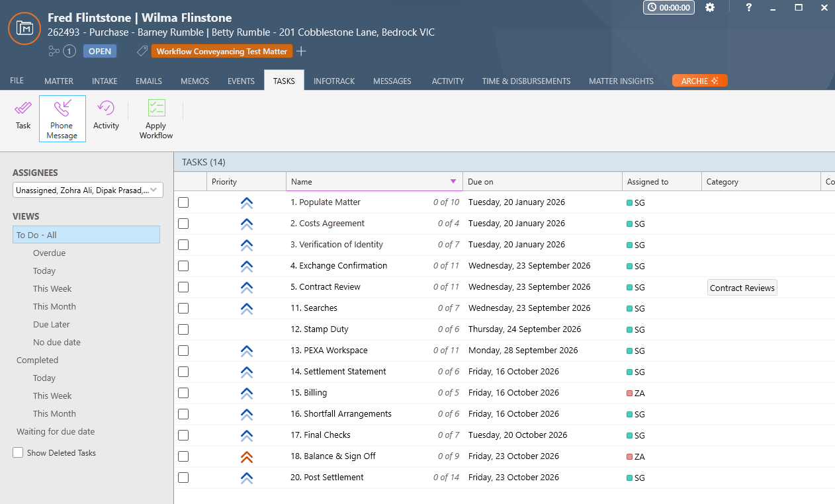Select the Due Later view

click(x=52, y=324)
